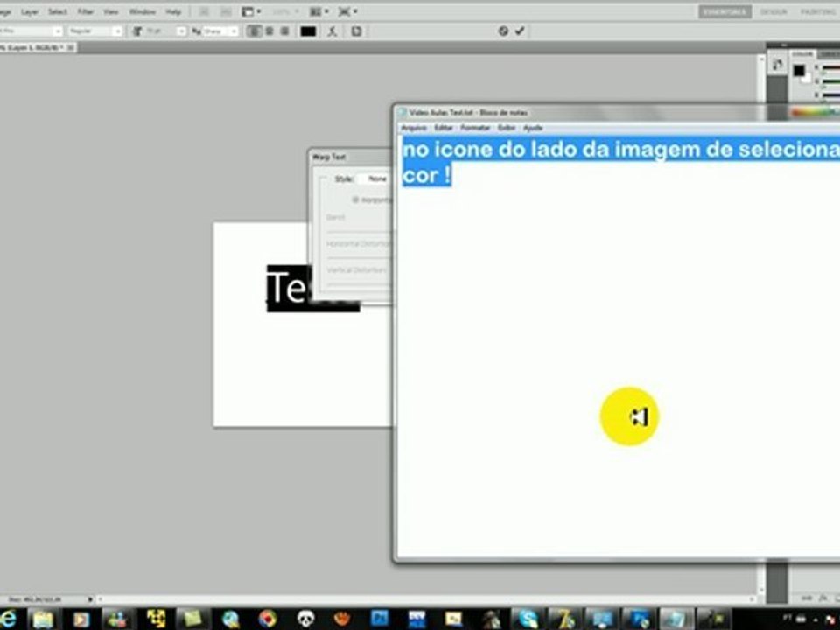Click the create warped text icon

tap(332, 31)
